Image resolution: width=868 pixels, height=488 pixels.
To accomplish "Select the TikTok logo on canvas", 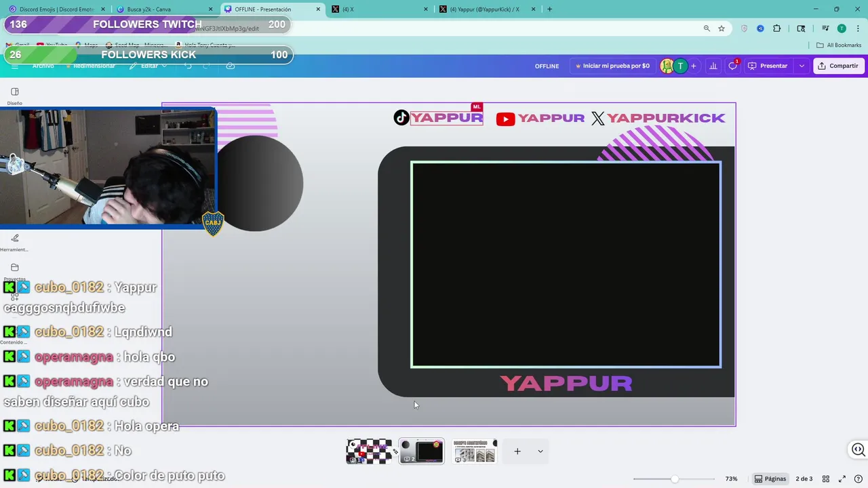I will (401, 118).
